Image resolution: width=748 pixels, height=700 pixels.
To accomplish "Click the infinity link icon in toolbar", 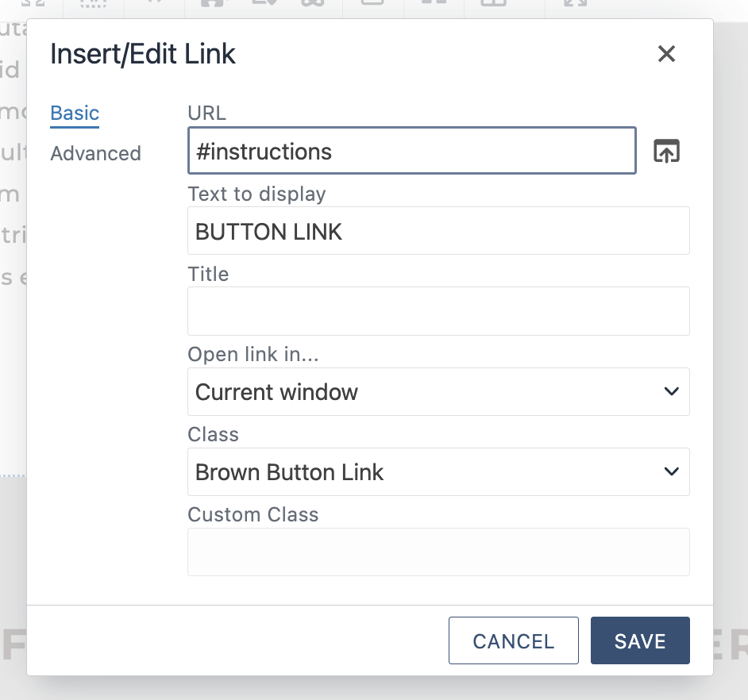I will pos(311,4).
